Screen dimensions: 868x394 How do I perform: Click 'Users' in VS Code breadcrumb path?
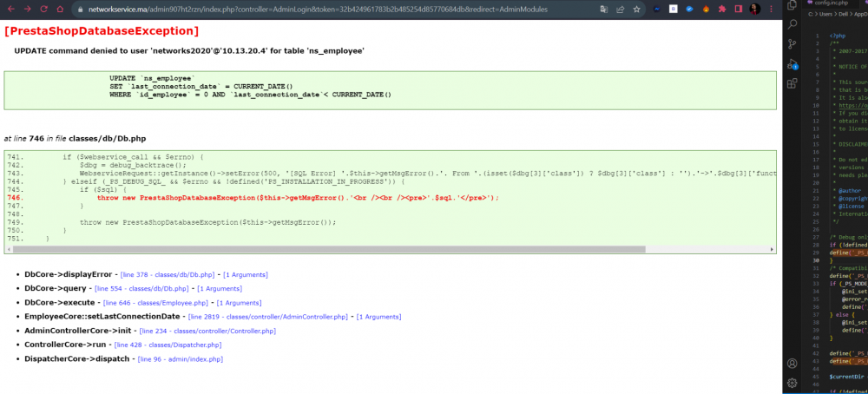825,15
